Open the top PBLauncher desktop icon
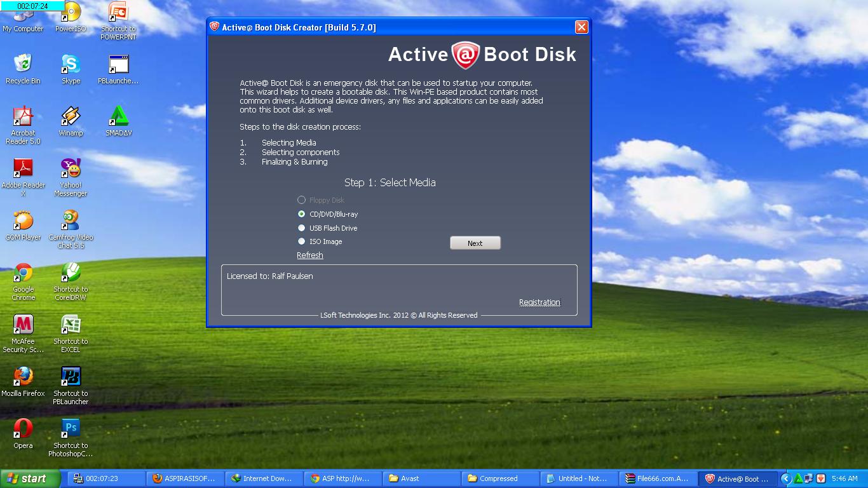868x488 pixels. (x=118, y=69)
